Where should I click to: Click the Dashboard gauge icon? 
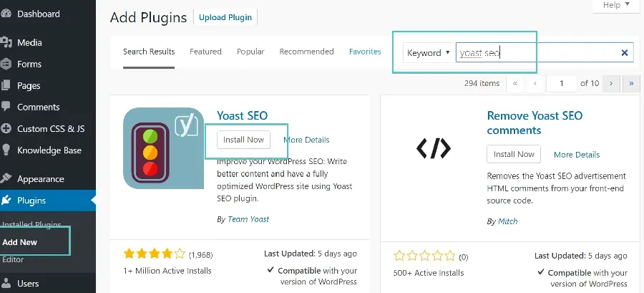click(5, 14)
